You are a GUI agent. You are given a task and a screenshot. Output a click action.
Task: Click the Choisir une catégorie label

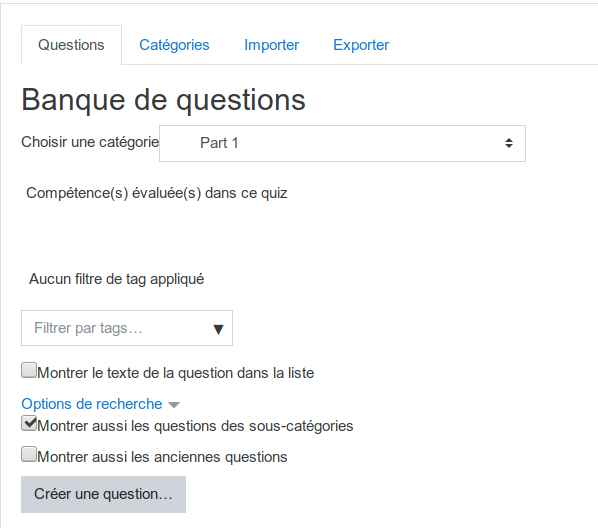(90, 142)
